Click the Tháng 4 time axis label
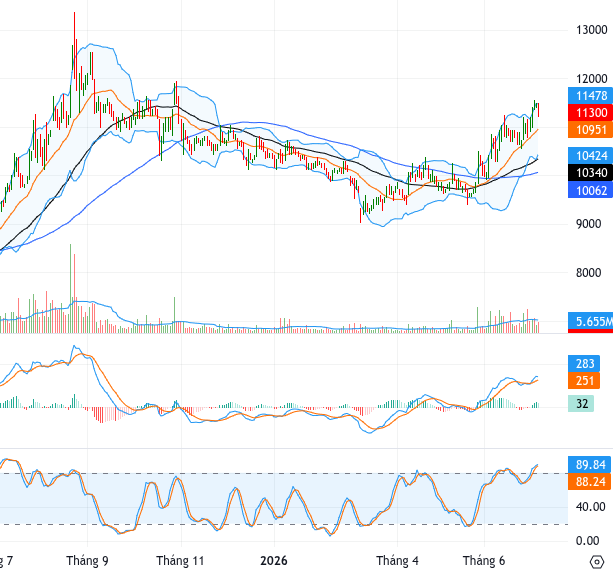This screenshot has height=570, width=613. tap(397, 561)
